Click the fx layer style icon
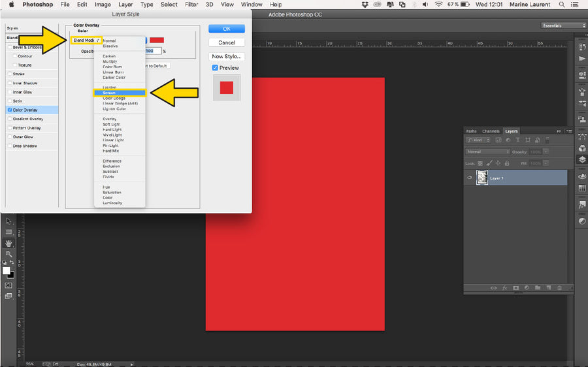This screenshot has width=588, height=367. tap(504, 287)
